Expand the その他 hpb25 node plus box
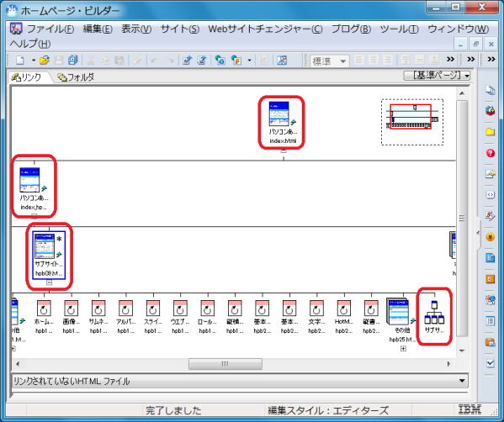 tap(403, 349)
